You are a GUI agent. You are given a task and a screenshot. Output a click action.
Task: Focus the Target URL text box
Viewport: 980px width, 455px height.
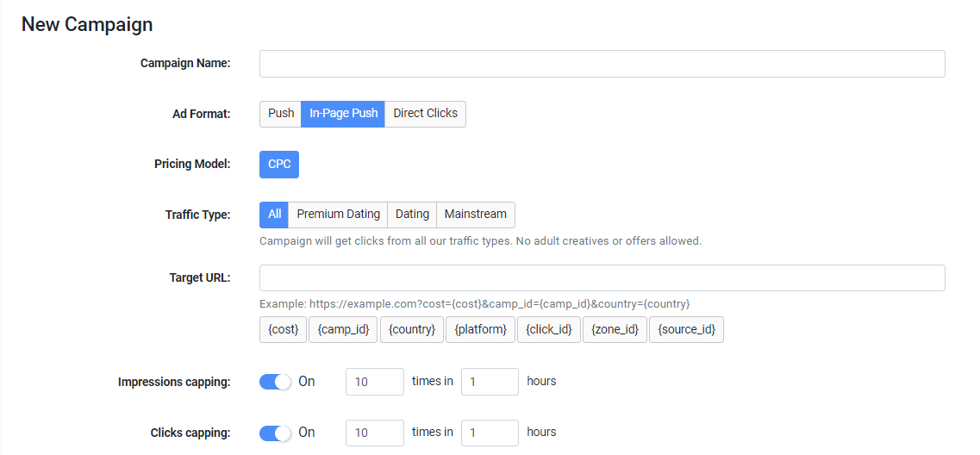(x=602, y=278)
